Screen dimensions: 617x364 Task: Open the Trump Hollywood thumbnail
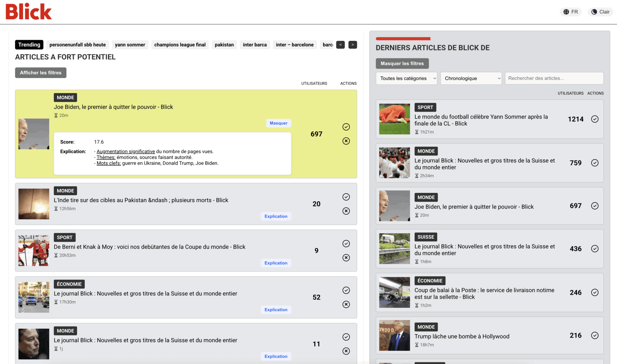point(395,335)
